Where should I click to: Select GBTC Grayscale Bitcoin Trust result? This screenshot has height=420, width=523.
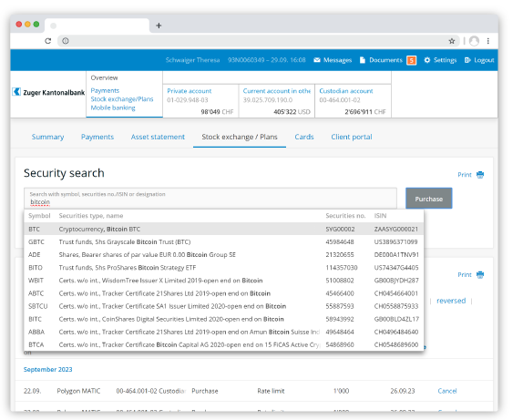(x=224, y=241)
